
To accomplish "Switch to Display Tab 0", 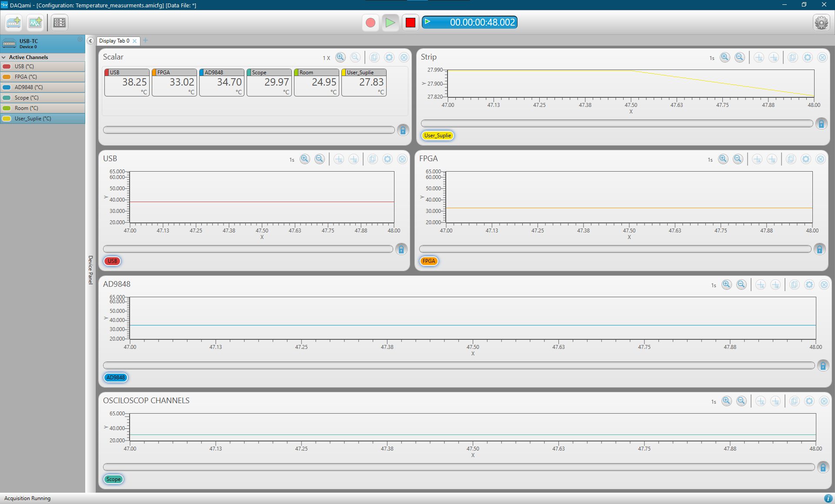I will click(x=114, y=41).
